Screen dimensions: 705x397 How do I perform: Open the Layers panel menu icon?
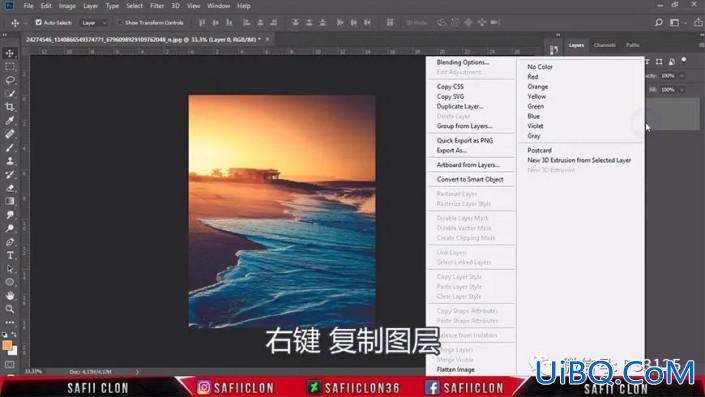(x=701, y=45)
